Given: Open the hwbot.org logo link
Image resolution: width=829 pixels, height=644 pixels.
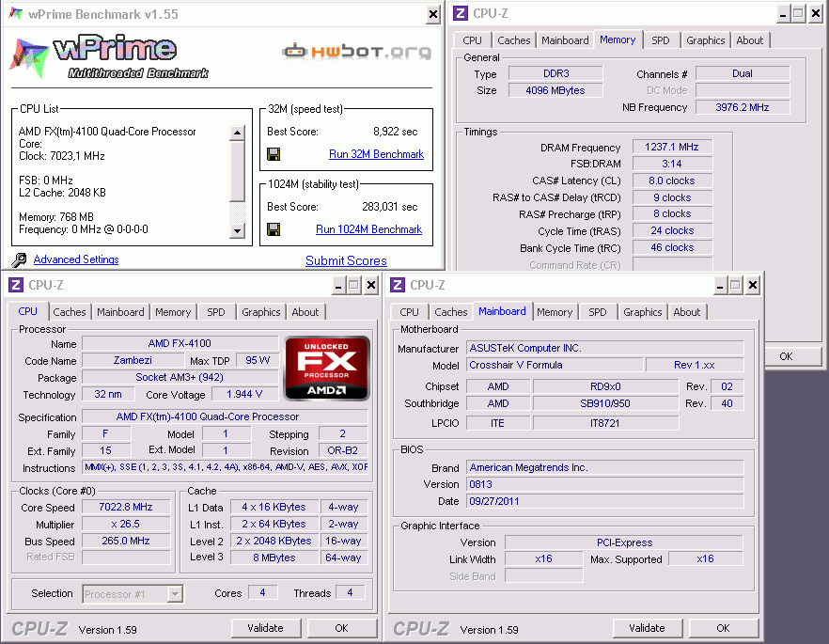Looking at the screenshot, I should click(357, 52).
